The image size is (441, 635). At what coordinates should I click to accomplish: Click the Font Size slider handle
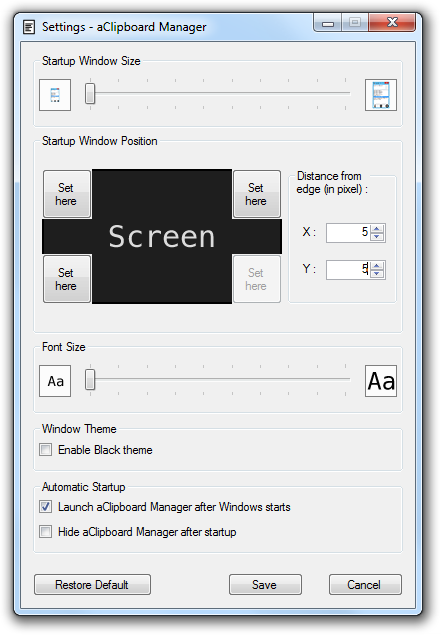[x=90, y=379]
